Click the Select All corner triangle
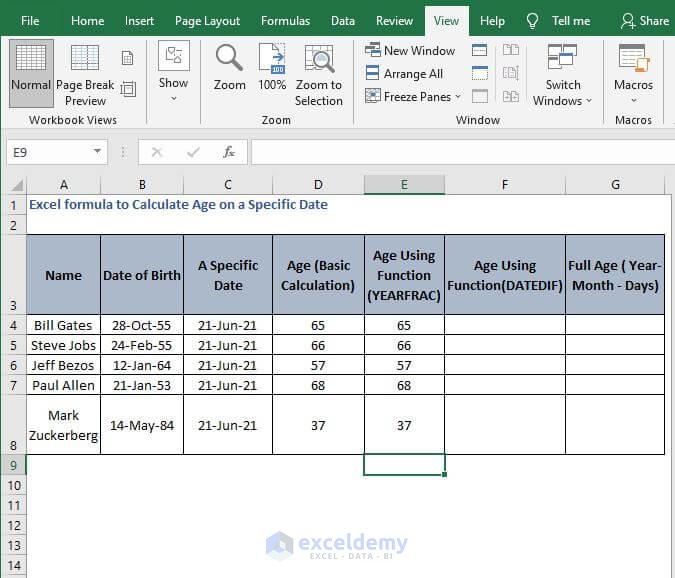Screen dimensions: 675x578 [17, 185]
